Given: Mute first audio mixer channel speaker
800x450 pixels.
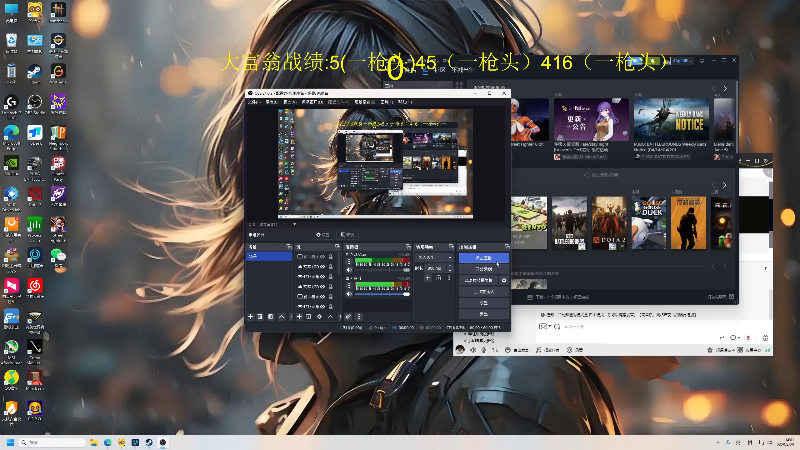Looking at the screenshot, I should point(349,270).
